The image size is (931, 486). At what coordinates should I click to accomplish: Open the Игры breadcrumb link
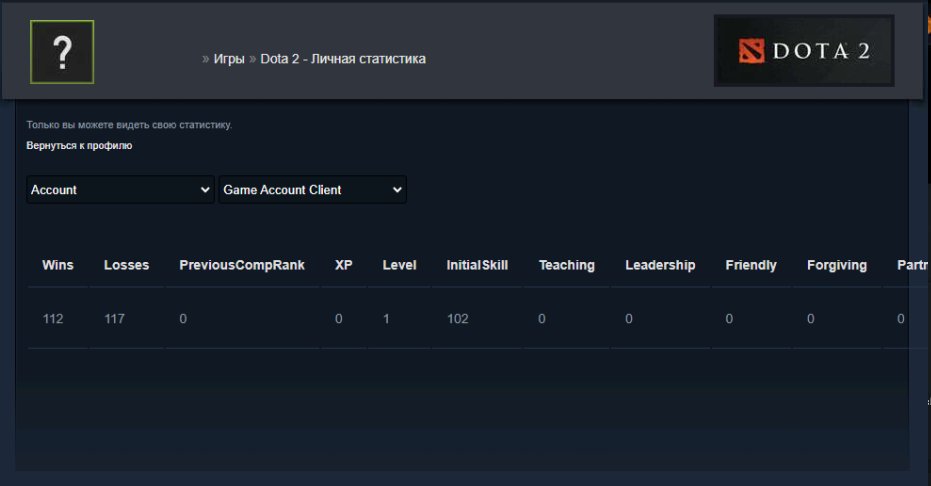pos(229,59)
